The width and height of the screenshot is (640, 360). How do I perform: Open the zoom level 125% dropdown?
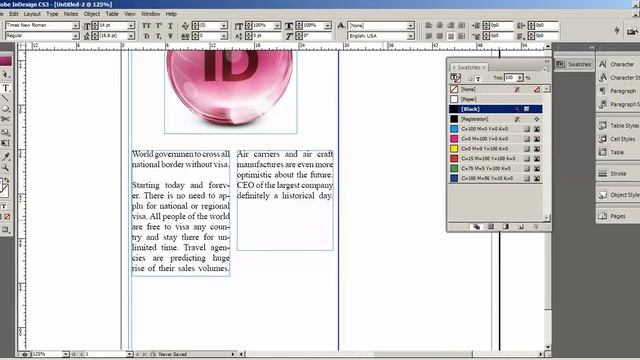[66, 354]
